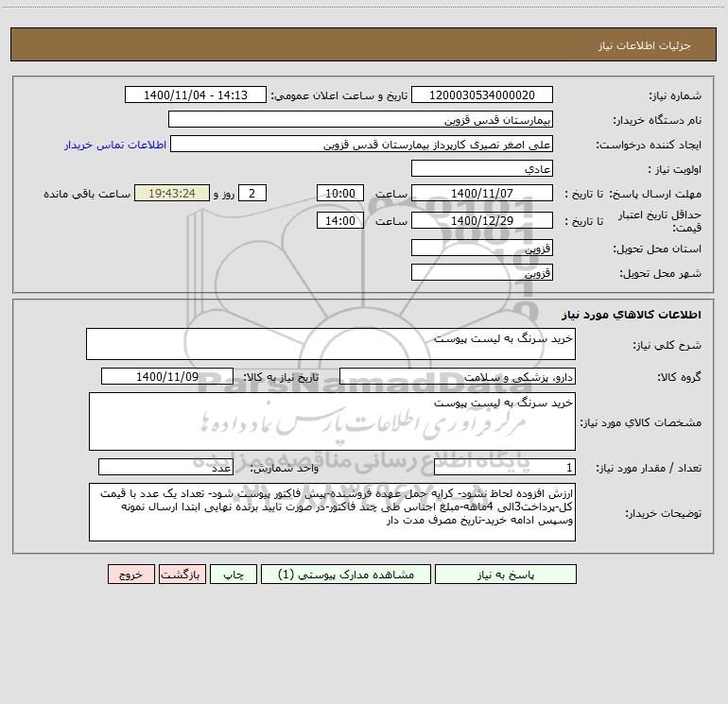Click the label شماره نیاز
This screenshot has width=728, height=704.
[x=675, y=96]
